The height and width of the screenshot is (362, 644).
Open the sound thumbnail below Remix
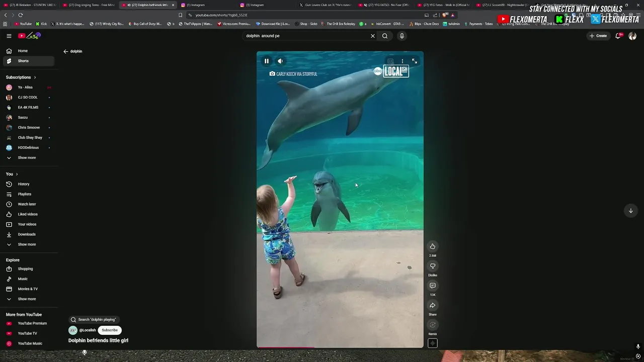click(433, 343)
